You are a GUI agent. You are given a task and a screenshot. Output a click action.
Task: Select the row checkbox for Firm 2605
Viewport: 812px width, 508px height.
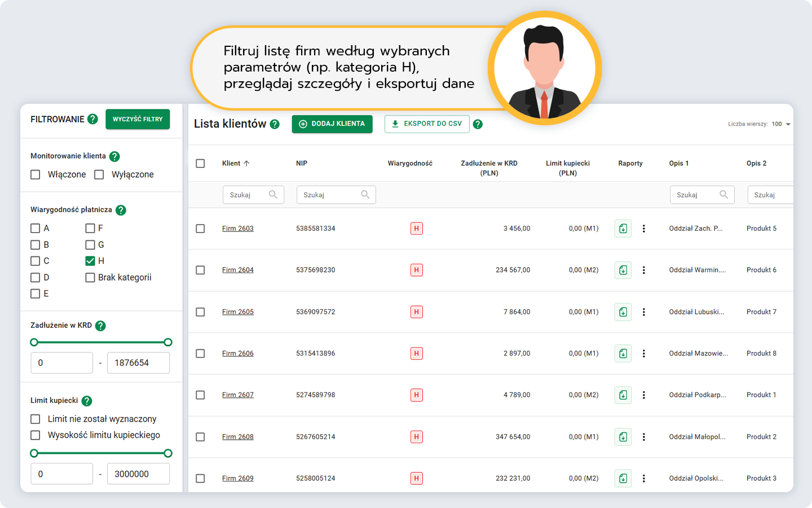pyautogui.click(x=200, y=312)
